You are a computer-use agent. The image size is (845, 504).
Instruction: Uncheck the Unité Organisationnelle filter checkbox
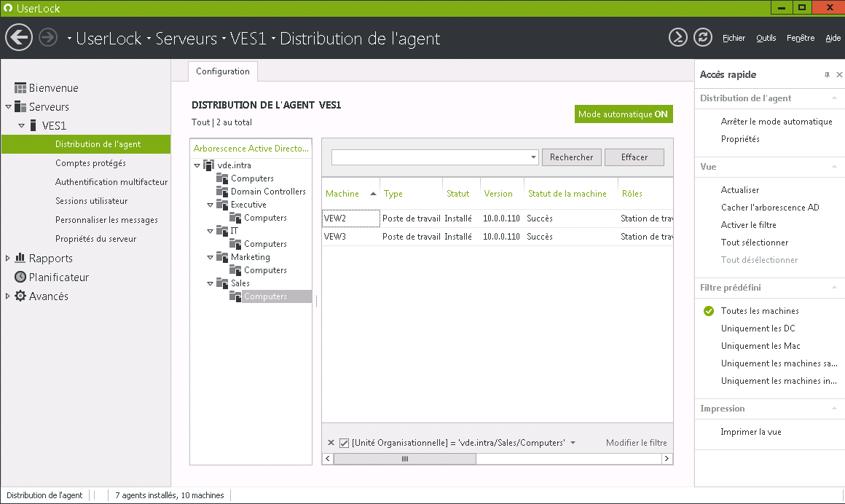[344, 443]
